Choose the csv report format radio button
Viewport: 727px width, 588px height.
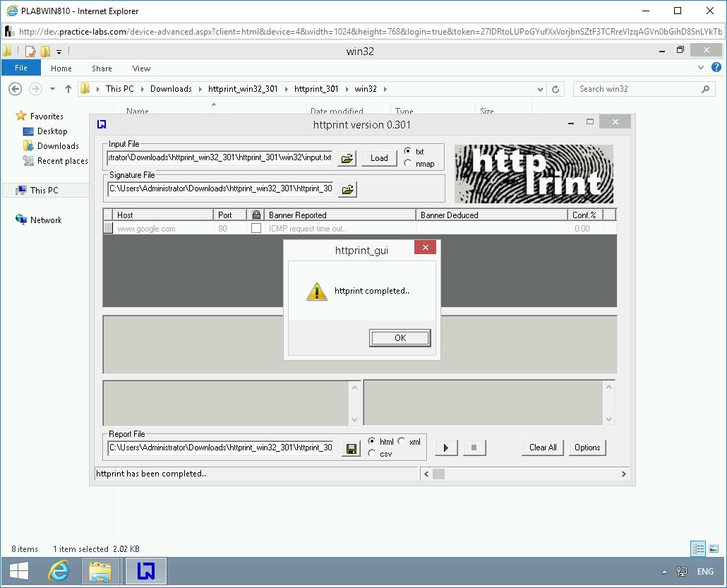372,453
